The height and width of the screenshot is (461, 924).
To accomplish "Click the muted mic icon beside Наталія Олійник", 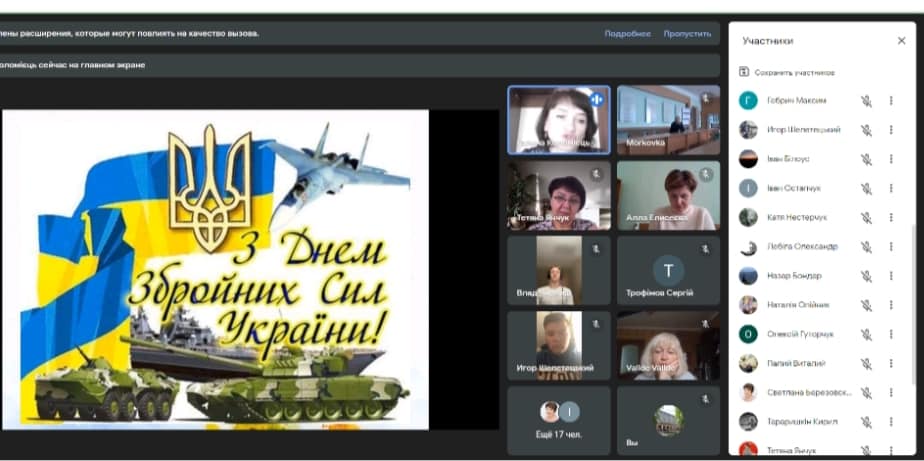I will pyautogui.click(x=866, y=305).
